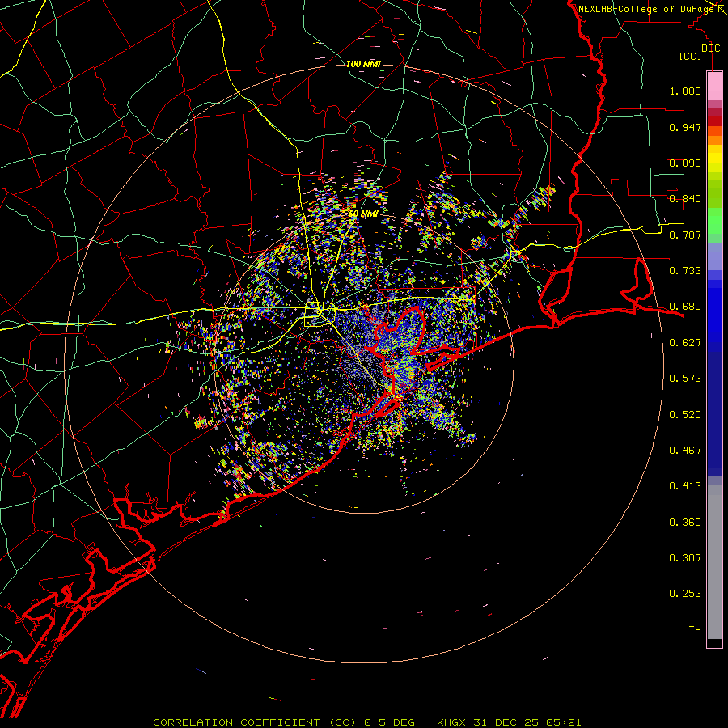Viewport: 728px width, 728px height.
Task: Click the 0.840 legend value
Action: click(x=685, y=199)
